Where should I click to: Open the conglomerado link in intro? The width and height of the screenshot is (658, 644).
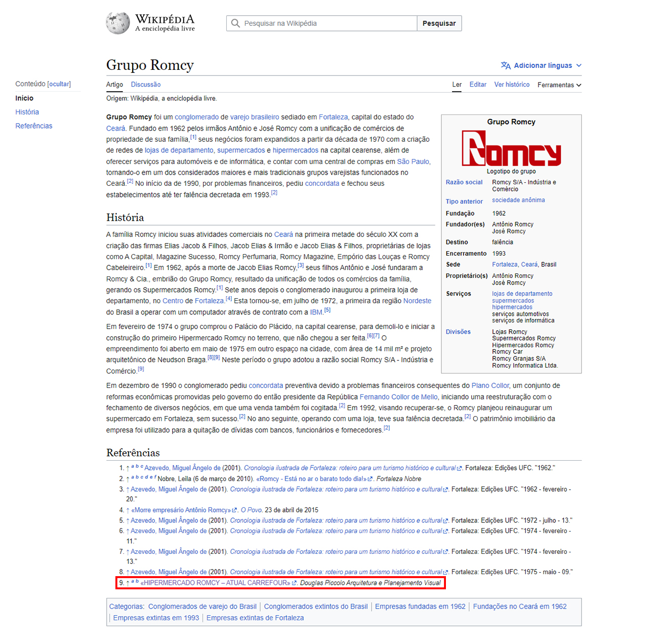(197, 117)
